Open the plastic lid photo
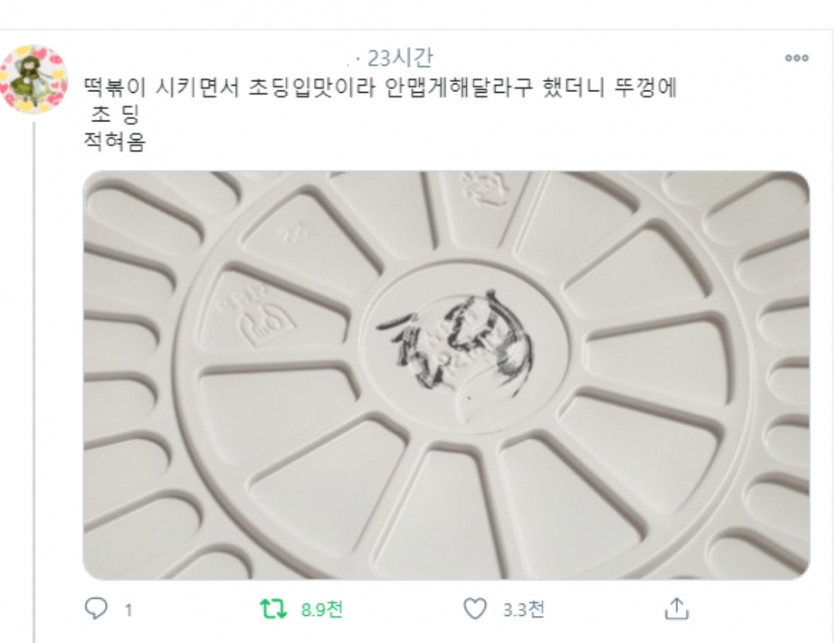835x643 pixels. 446,375
